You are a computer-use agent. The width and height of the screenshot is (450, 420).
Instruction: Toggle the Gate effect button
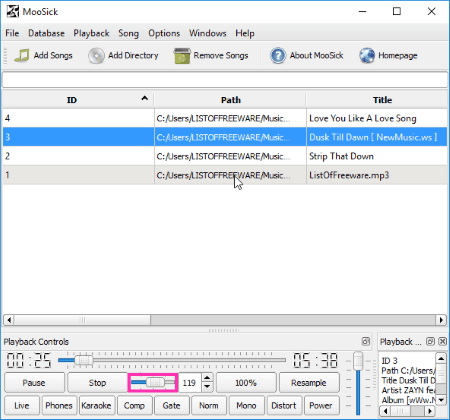coord(171,405)
